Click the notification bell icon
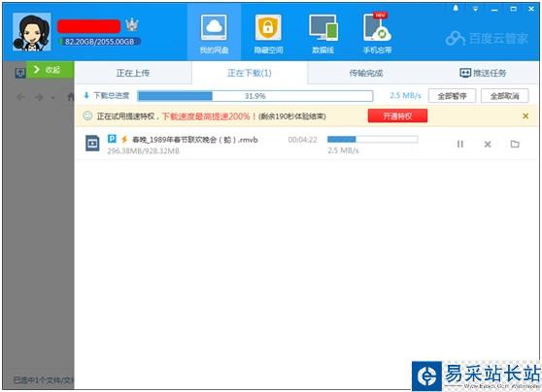This screenshot has width=542, height=392. pyautogui.click(x=456, y=9)
